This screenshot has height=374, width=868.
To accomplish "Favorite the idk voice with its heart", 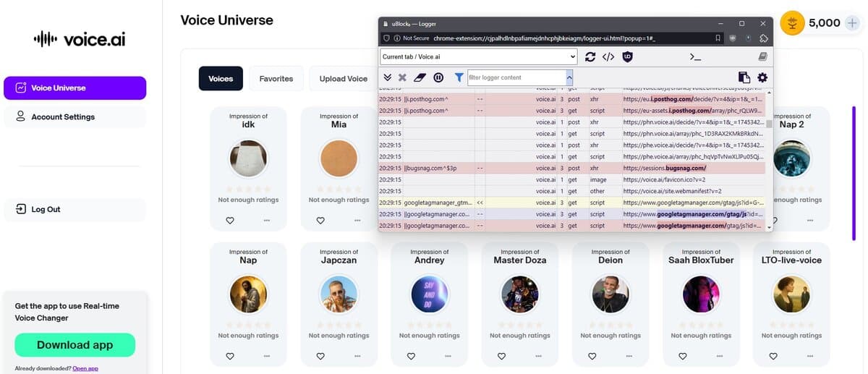I will tap(230, 220).
